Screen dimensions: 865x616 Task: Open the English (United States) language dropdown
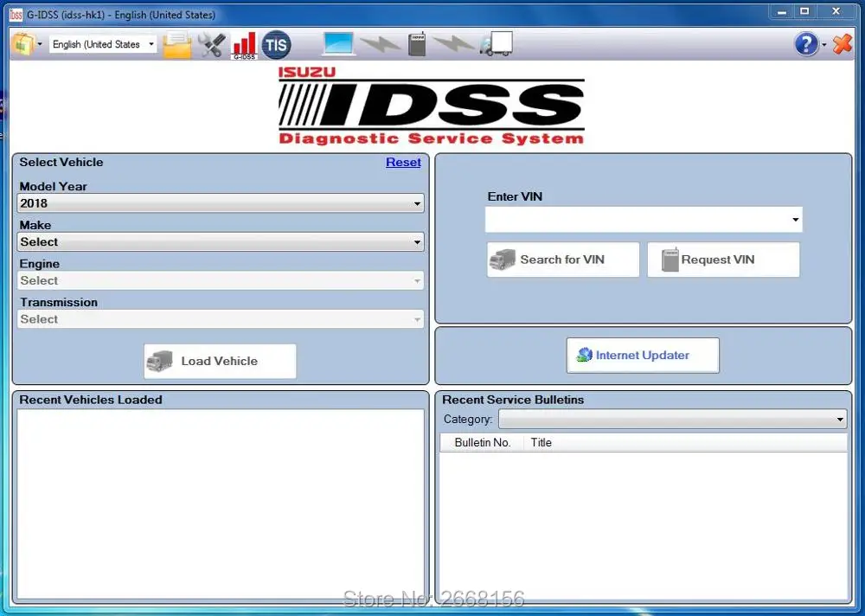point(103,44)
